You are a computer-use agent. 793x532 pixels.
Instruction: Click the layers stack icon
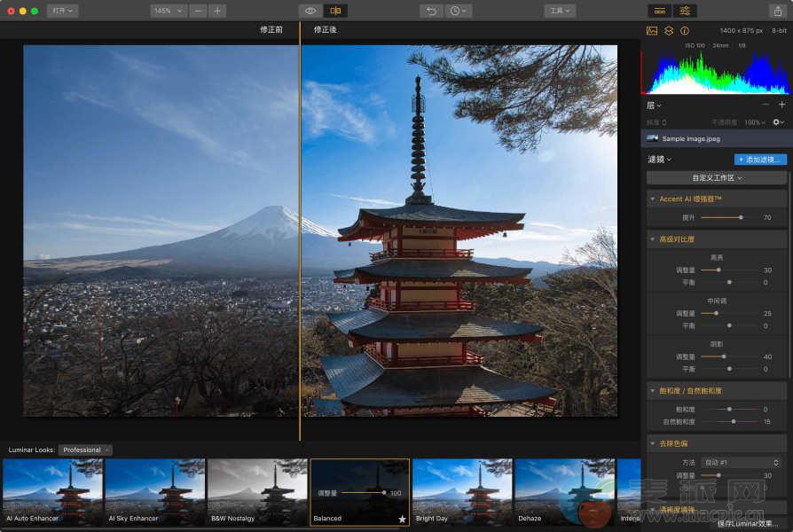pyautogui.click(x=669, y=30)
